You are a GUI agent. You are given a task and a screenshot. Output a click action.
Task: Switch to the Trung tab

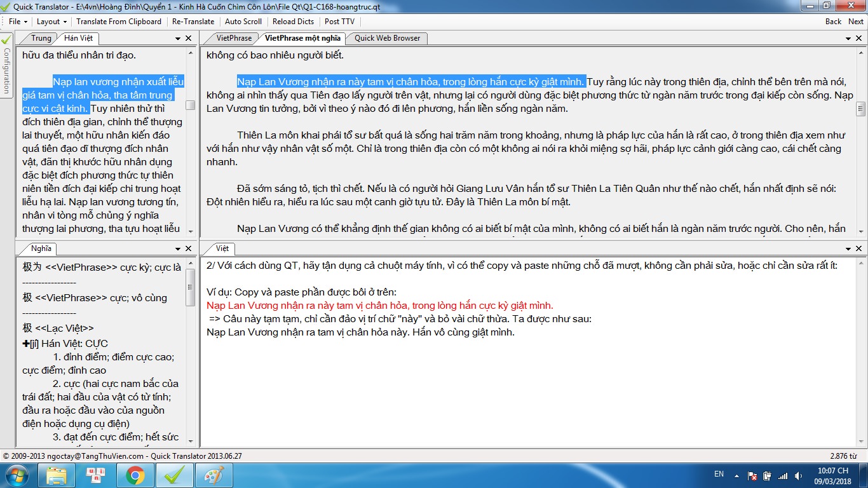(x=41, y=39)
